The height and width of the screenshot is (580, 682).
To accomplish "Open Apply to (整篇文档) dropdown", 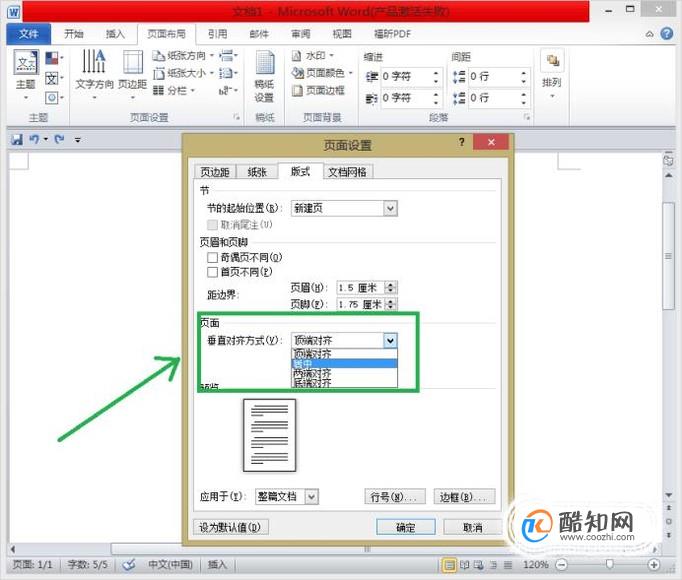I will tap(287, 496).
